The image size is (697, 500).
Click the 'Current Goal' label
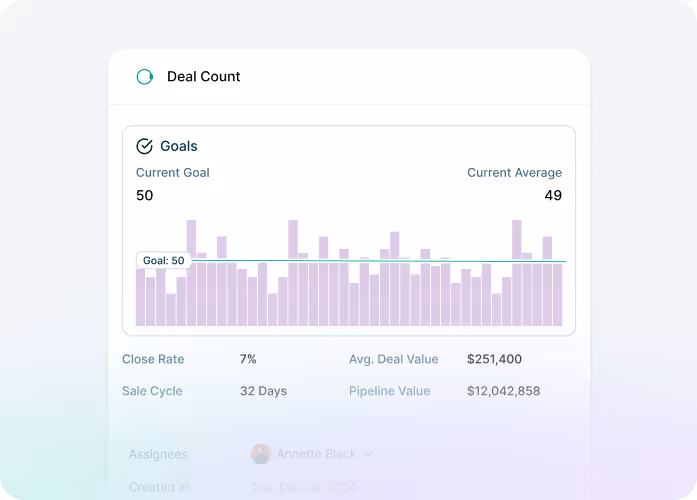pyautogui.click(x=172, y=172)
